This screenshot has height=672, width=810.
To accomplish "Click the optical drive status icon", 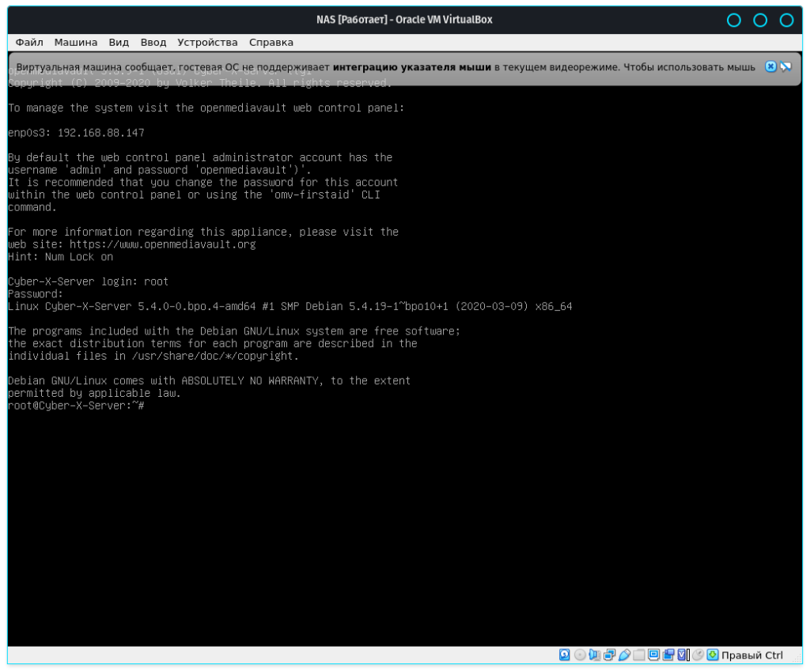I will [580, 655].
